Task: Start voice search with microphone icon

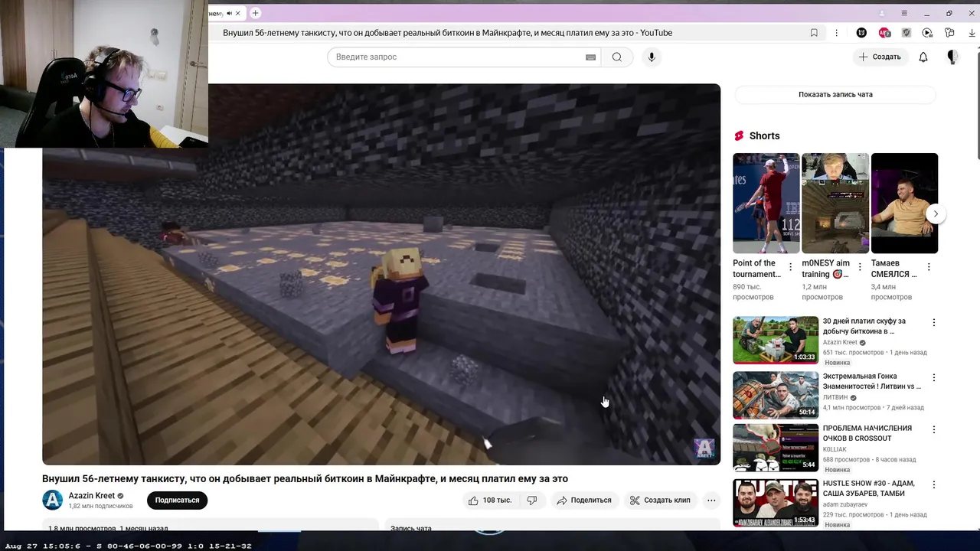Action: coord(652,57)
